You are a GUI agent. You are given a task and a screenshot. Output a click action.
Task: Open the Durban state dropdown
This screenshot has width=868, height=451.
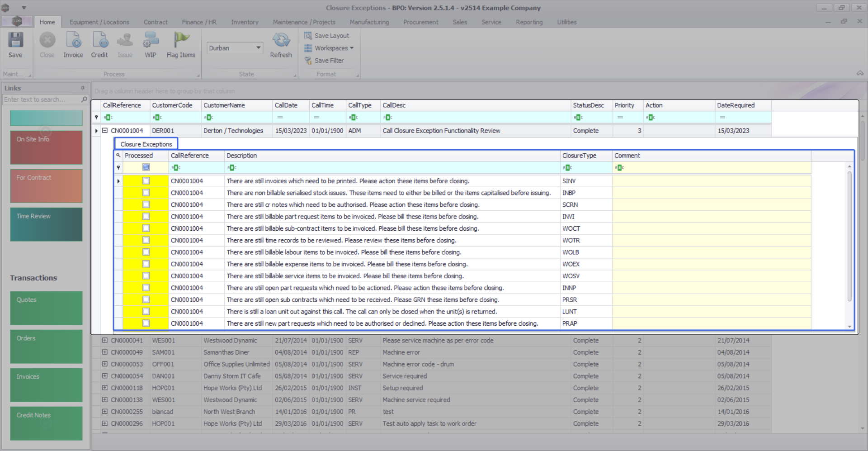pos(259,48)
